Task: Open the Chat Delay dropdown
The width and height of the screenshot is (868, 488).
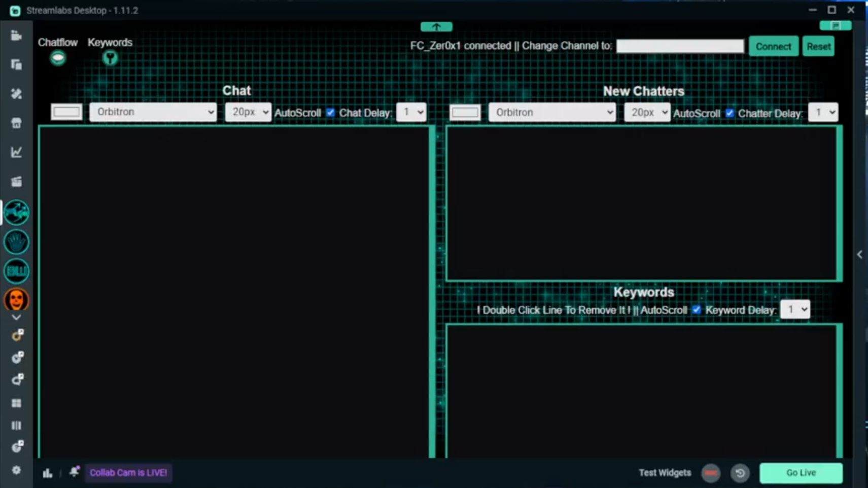Action: (x=411, y=112)
